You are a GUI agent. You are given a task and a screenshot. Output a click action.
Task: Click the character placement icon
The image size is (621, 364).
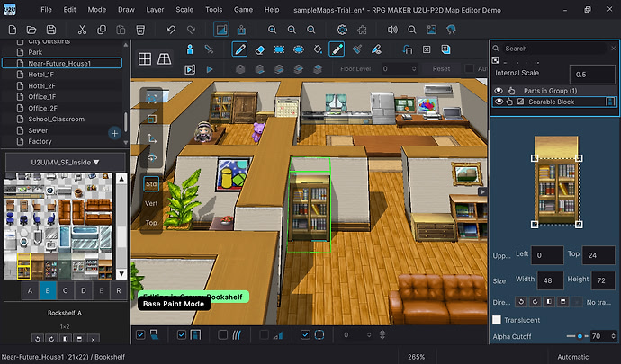(190, 49)
